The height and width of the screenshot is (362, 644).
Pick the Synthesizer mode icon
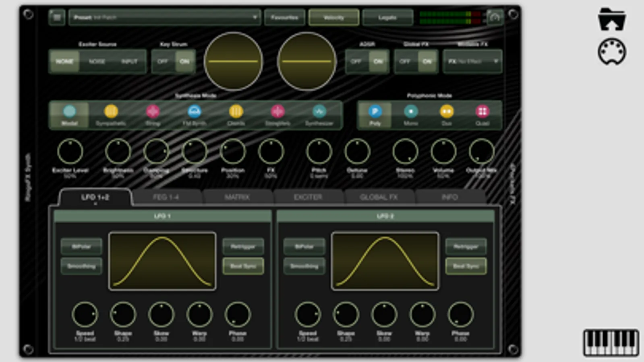click(319, 111)
